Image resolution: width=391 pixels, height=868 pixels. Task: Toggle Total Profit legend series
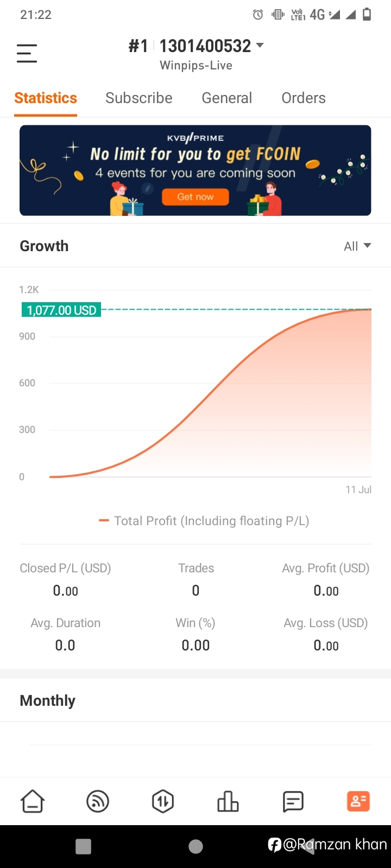click(x=204, y=521)
